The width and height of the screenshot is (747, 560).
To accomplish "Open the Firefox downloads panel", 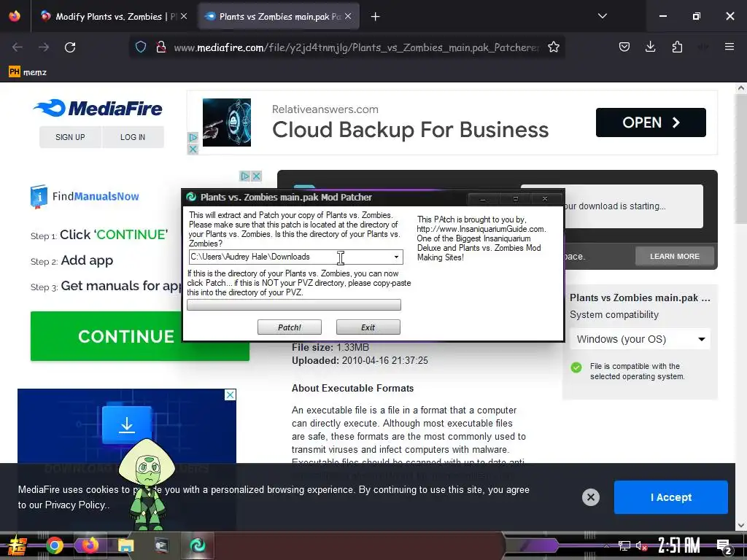I will [x=650, y=47].
